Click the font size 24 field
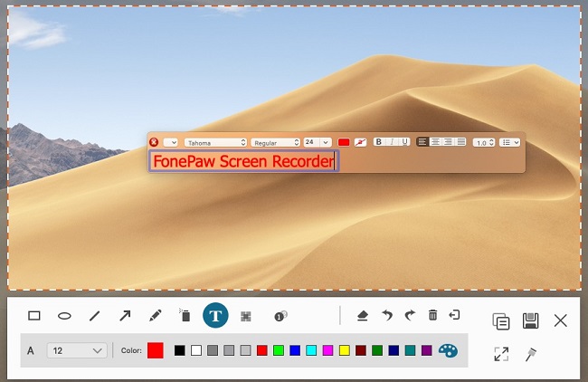 [x=311, y=142]
